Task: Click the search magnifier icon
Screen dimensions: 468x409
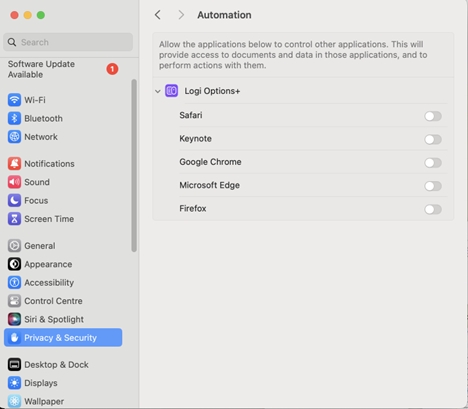Action: click(x=12, y=42)
